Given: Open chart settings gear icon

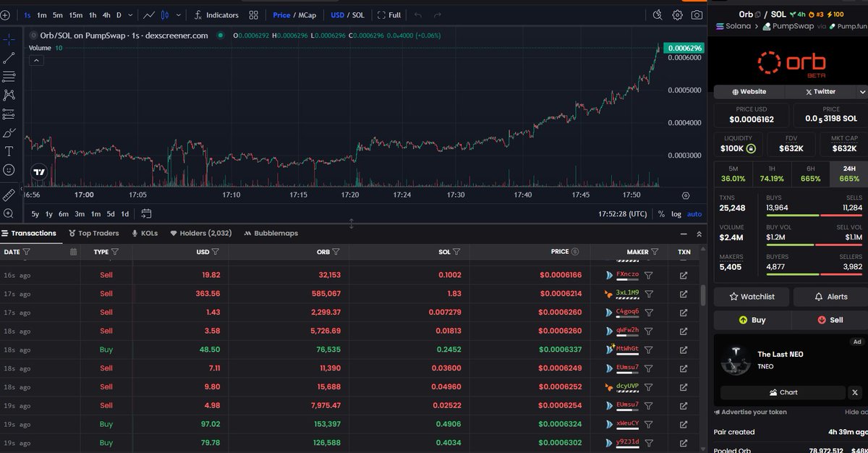Looking at the screenshot, I should tap(677, 14).
